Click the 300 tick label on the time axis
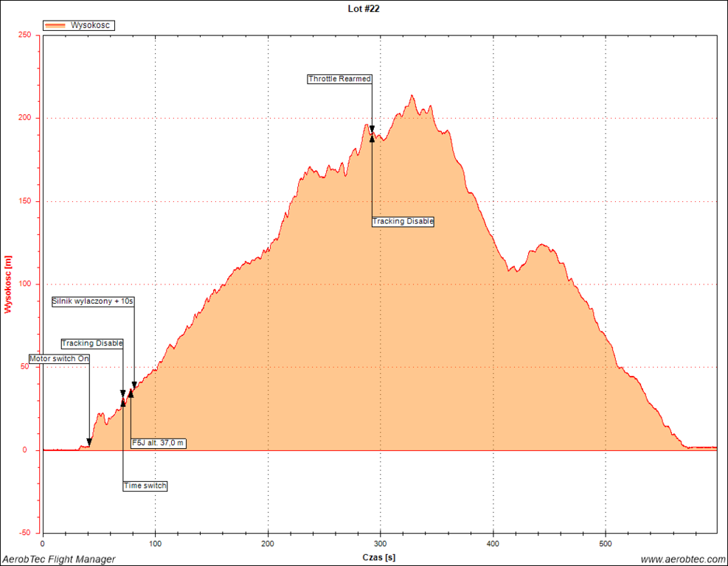This screenshot has width=728, height=566. [380, 545]
